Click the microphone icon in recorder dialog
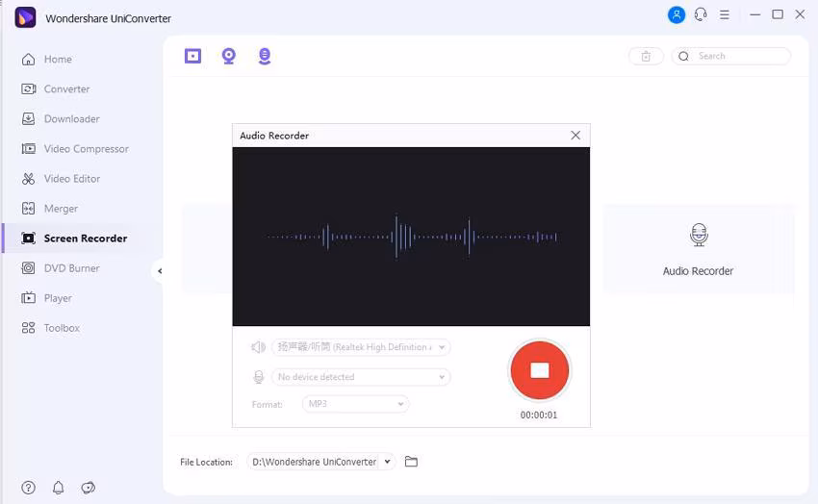The image size is (818, 504). point(258,377)
